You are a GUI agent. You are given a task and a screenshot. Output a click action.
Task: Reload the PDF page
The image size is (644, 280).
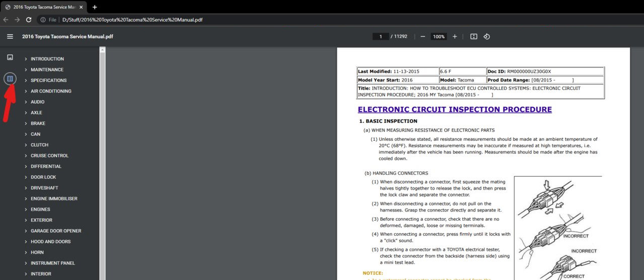tap(29, 20)
